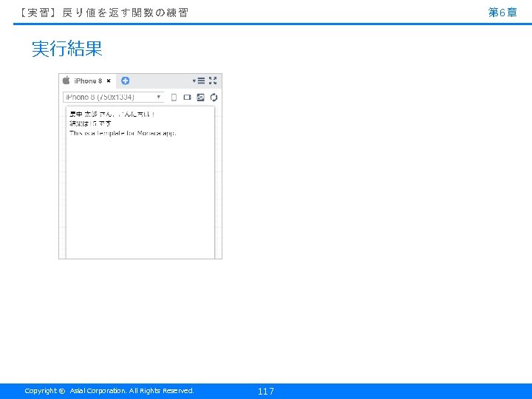This screenshot has width=532, height=399.
Task: Click the 'This is a template for Monaca app.' text
Action: point(123,133)
